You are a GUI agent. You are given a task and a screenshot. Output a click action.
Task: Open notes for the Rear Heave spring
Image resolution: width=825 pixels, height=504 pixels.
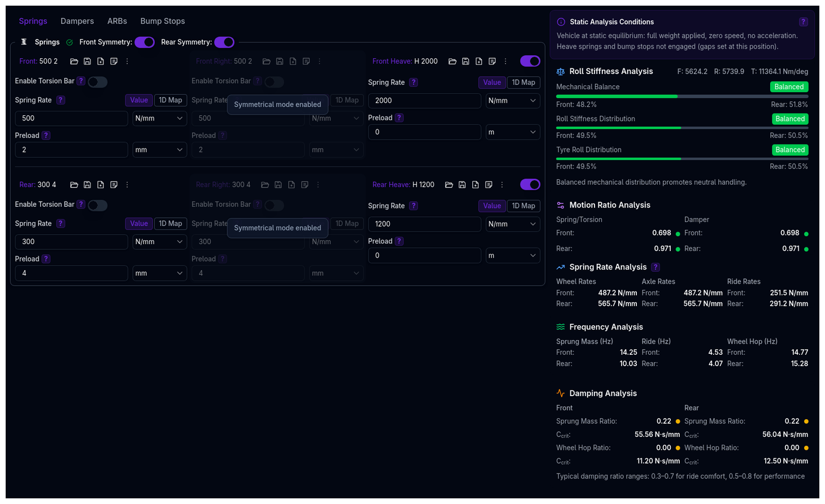488,184
